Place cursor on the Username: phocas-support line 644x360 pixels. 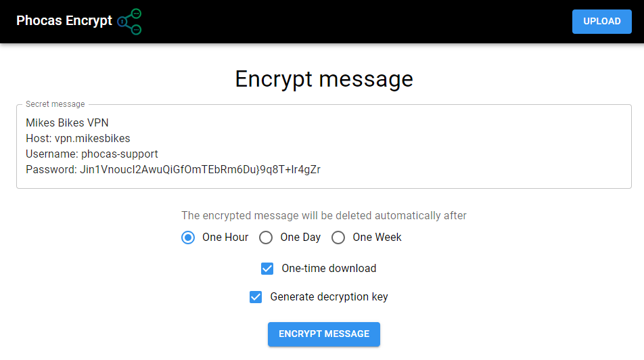click(x=92, y=154)
